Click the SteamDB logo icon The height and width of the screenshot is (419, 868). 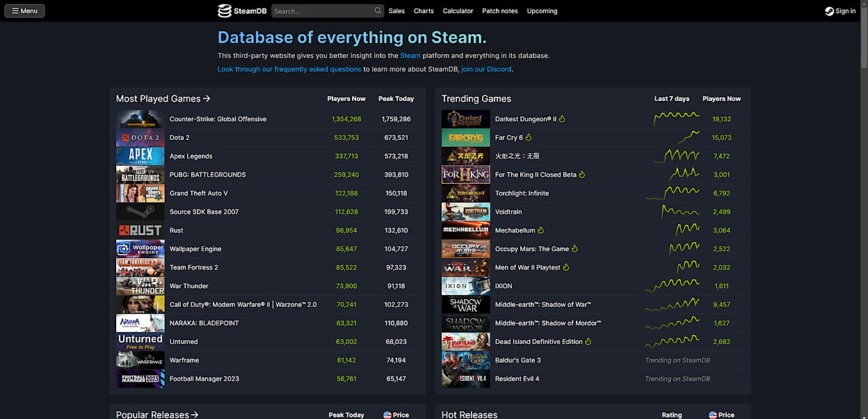click(224, 11)
